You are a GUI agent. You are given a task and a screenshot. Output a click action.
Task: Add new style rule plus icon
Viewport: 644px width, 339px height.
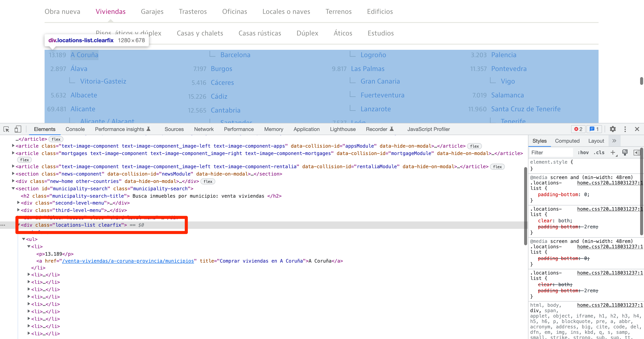pyautogui.click(x=612, y=152)
